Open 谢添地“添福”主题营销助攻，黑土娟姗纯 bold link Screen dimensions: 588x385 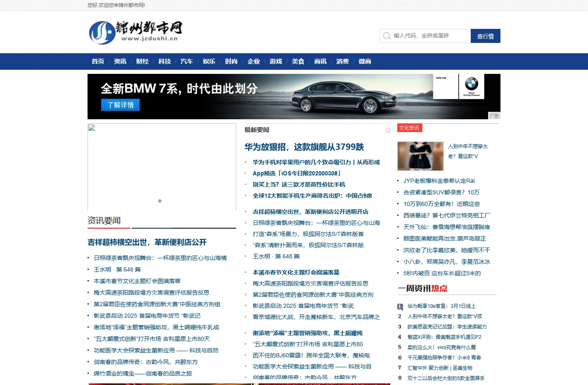(308, 333)
